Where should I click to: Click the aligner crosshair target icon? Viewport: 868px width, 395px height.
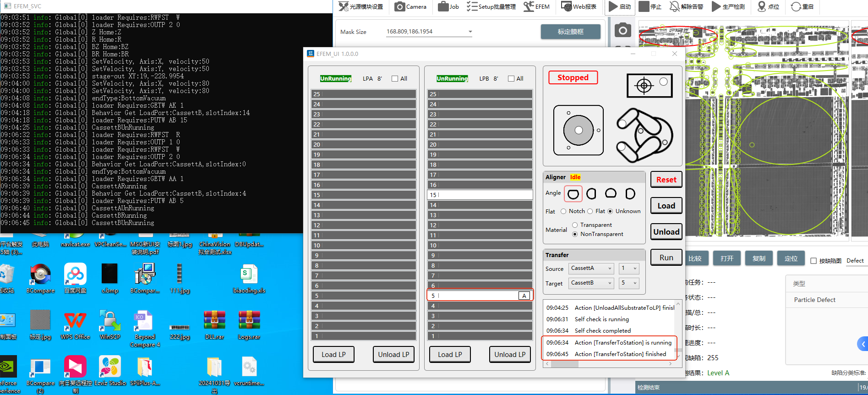click(644, 86)
